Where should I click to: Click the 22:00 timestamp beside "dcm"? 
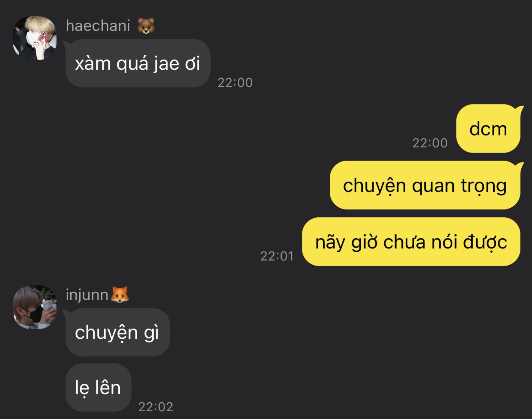click(430, 143)
